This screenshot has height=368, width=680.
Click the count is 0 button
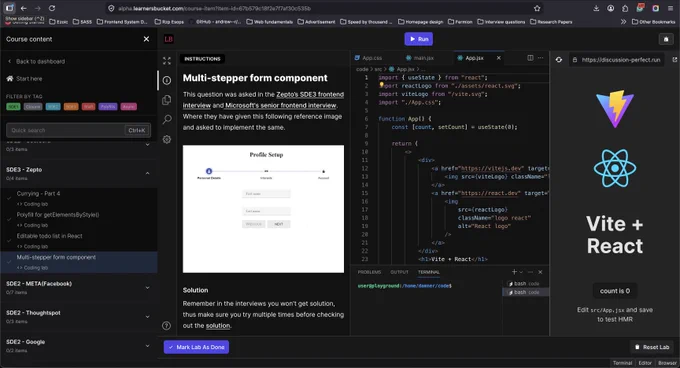pos(615,291)
